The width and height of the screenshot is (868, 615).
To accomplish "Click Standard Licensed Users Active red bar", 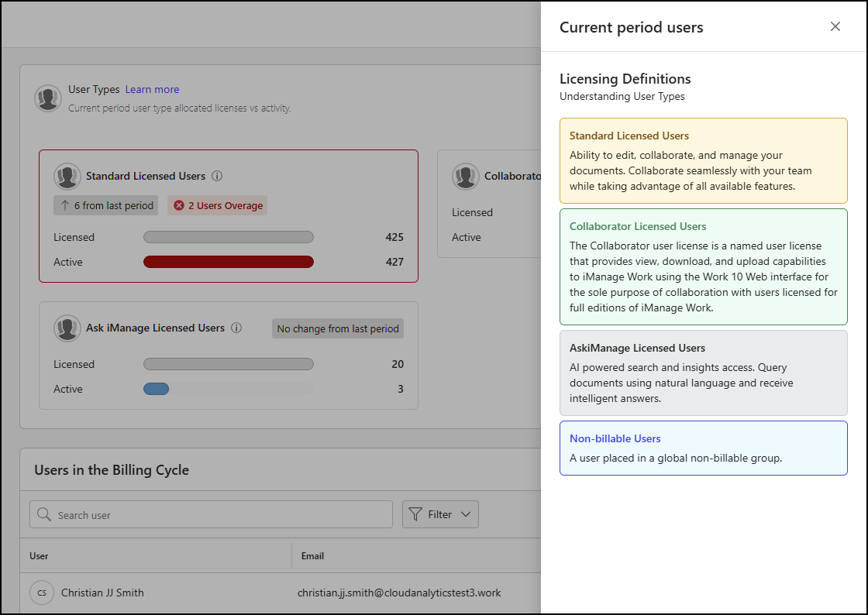I will [x=229, y=262].
